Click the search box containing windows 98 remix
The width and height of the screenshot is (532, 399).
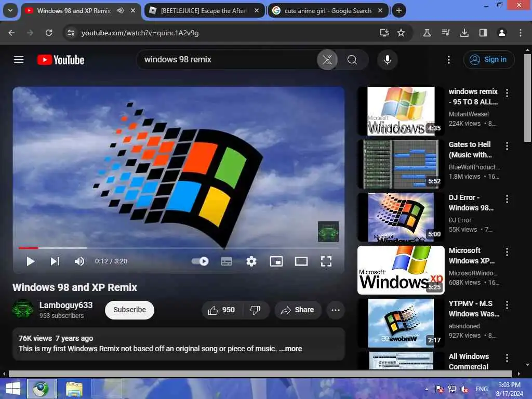227,60
